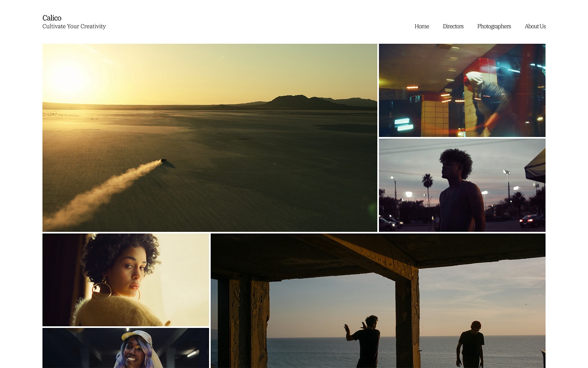
Task: Click the Calico site title
Action: (x=52, y=18)
